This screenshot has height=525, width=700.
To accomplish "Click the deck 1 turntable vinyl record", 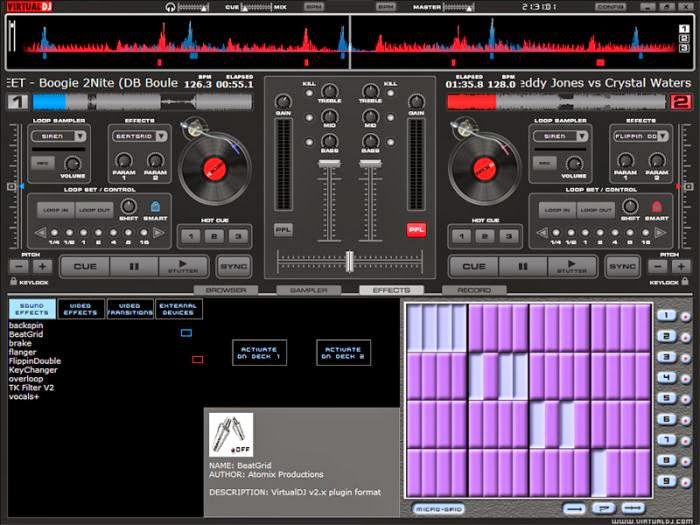I will [x=215, y=169].
